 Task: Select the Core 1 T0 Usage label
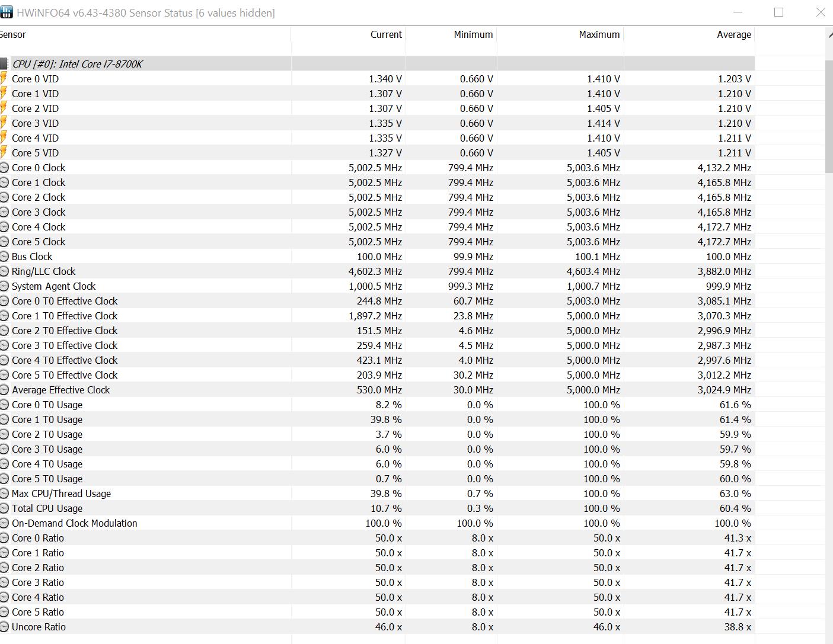(47, 419)
